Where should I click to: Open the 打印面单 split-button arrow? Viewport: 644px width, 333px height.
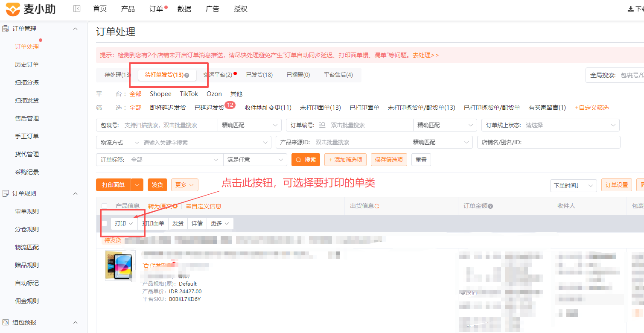tap(137, 185)
